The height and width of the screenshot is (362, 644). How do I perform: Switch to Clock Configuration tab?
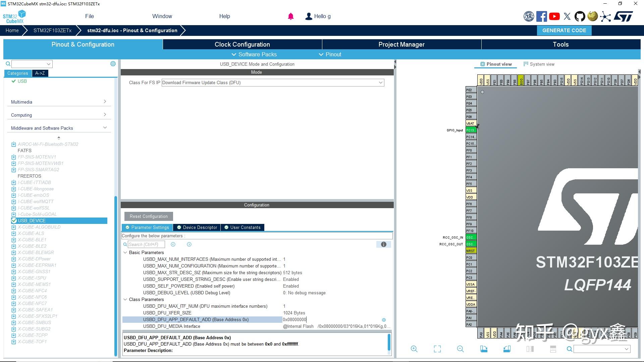242,44
